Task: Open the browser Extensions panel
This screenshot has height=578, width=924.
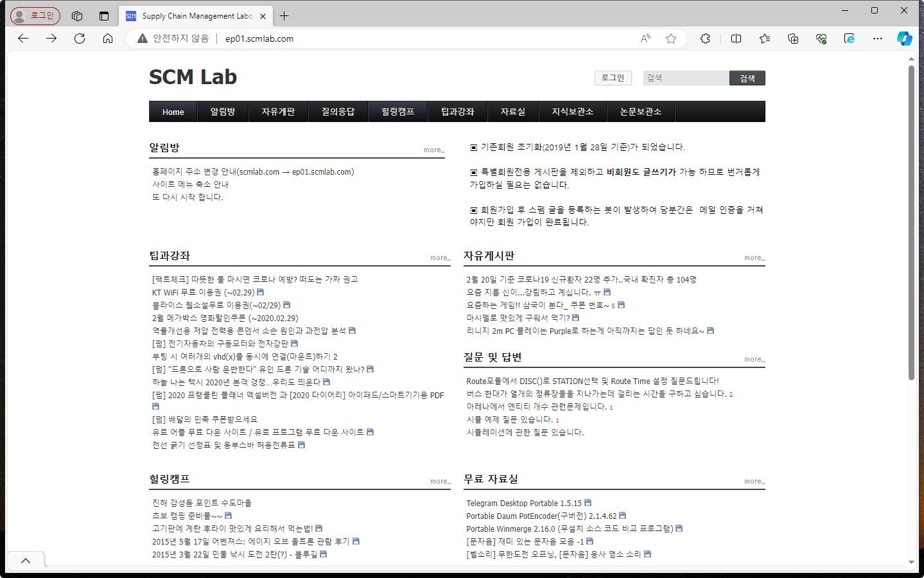Action: pyautogui.click(x=705, y=39)
